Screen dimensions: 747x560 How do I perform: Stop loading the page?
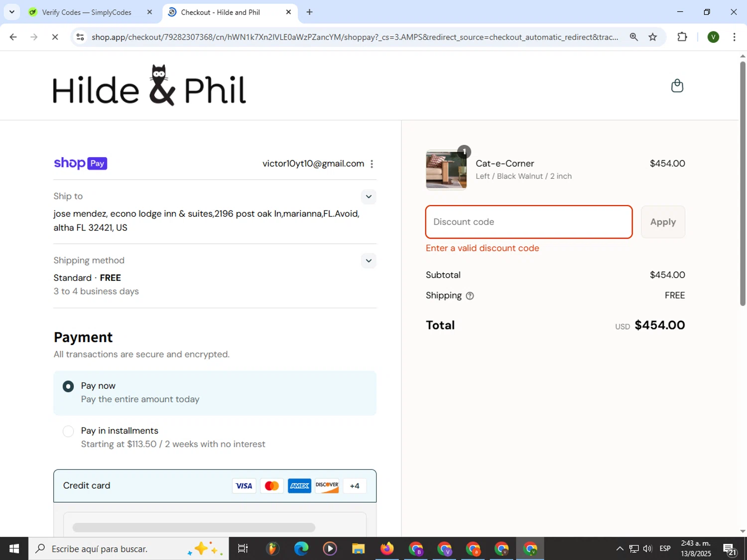tap(55, 37)
